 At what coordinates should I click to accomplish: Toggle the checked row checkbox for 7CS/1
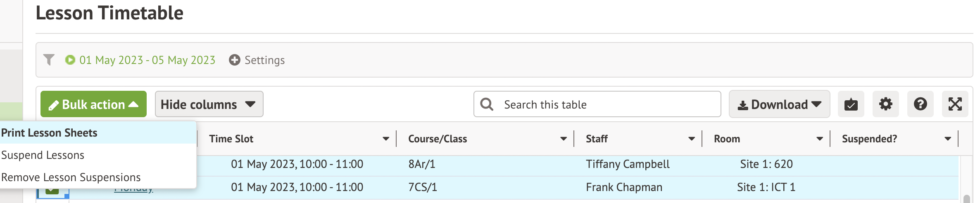coord(52,190)
